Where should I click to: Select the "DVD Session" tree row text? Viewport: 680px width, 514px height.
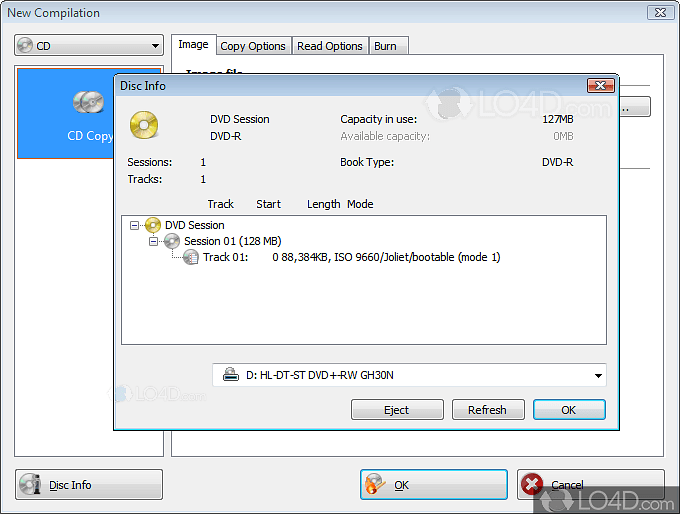pos(195,225)
